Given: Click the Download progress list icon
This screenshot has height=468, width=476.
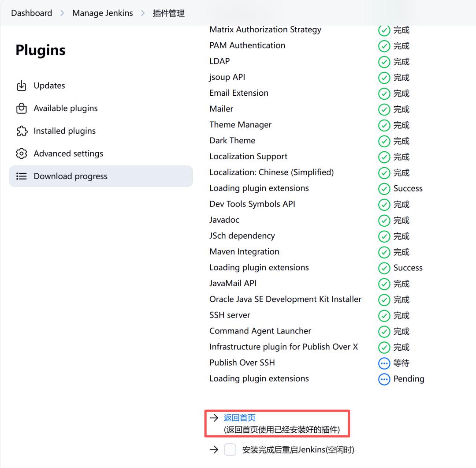Looking at the screenshot, I should pos(22,176).
